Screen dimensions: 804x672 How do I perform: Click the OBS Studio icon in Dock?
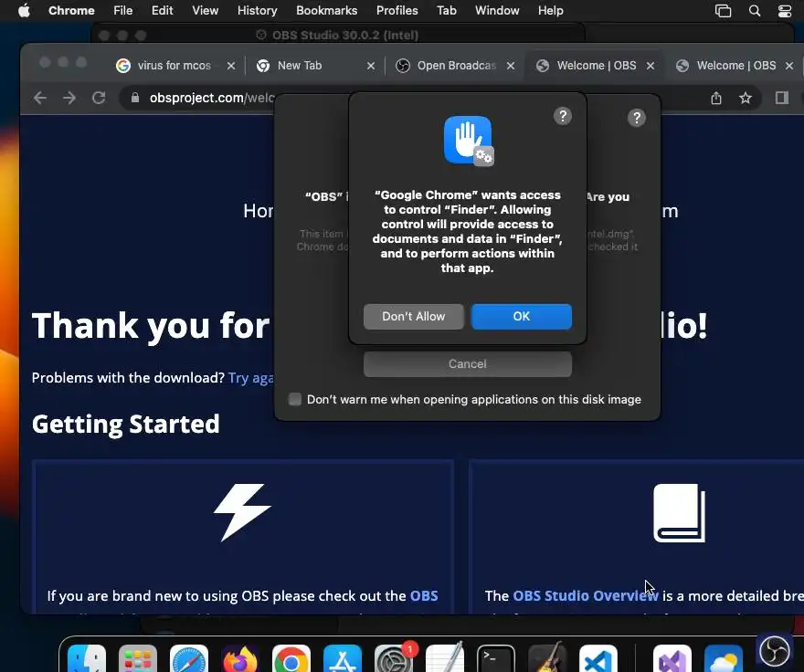pyautogui.click(x=774, y=652)
